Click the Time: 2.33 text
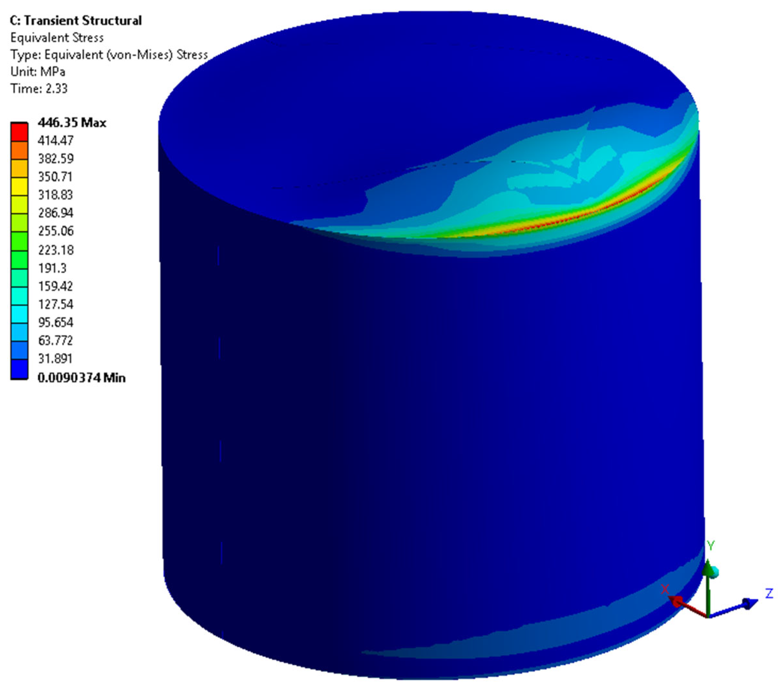This screenshot has height=691, width=784. click(39, 89)
